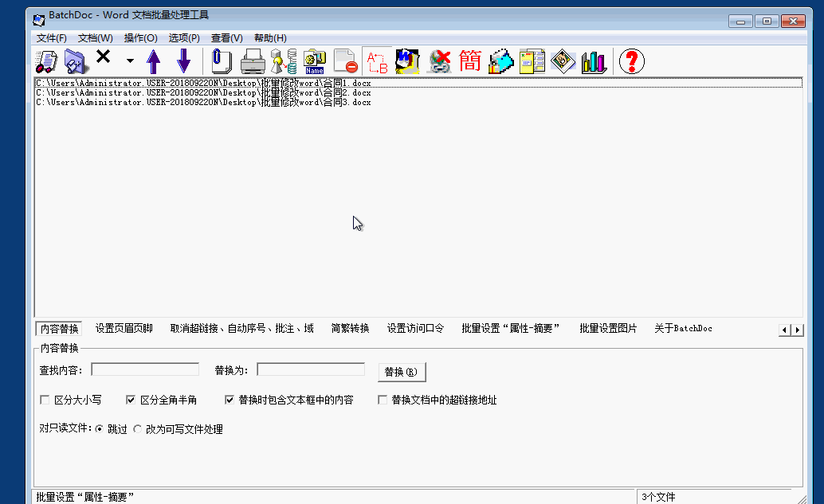Select the 合同1.docx file row

tap(418, 83)
